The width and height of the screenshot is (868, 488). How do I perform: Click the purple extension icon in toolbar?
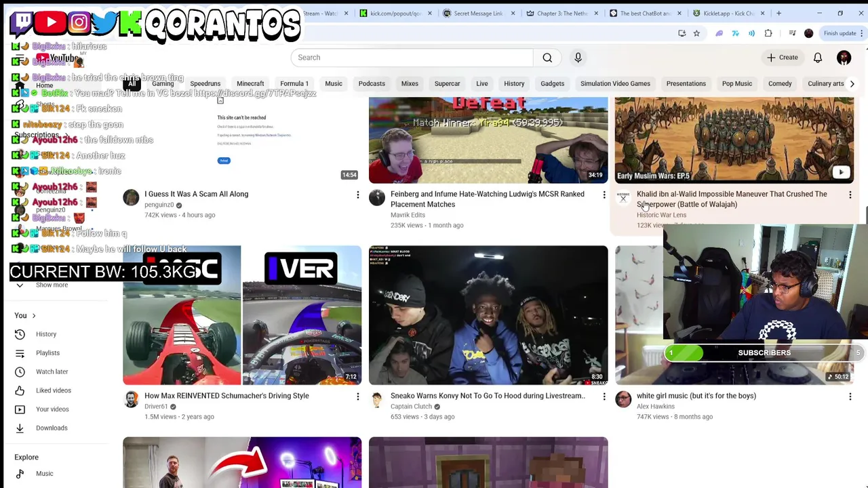[x=719, y=33]
